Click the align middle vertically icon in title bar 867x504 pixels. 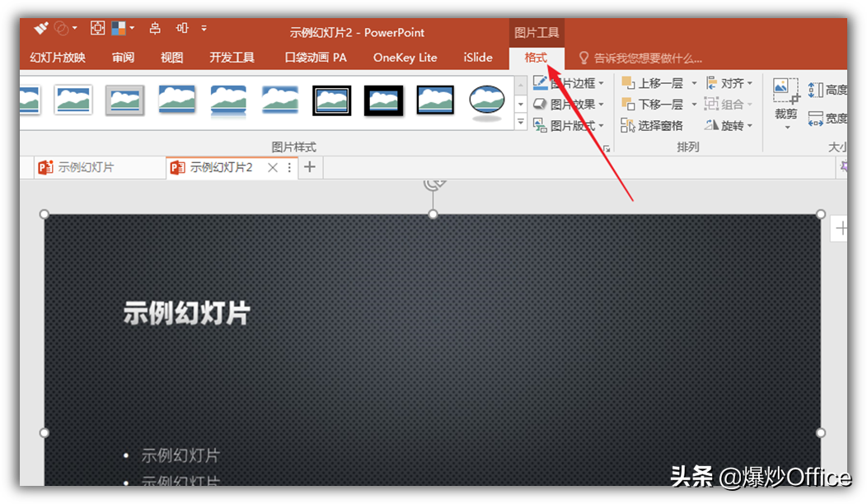click(182, 28)
